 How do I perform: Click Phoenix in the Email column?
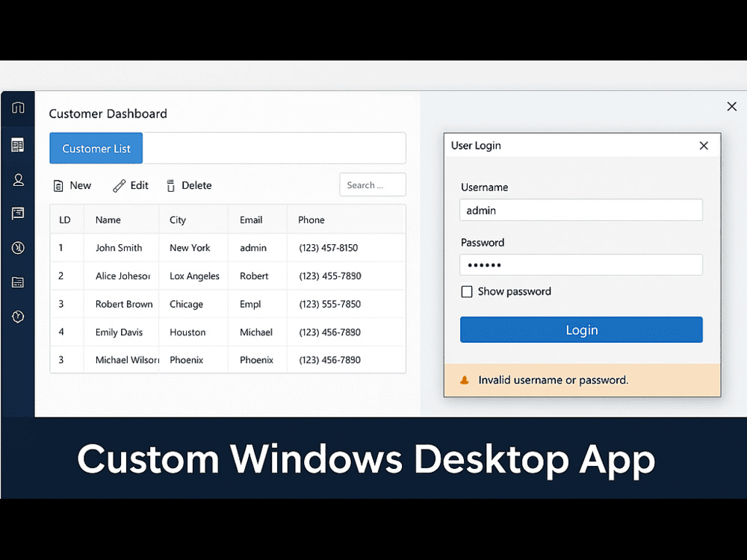(256, 360)
